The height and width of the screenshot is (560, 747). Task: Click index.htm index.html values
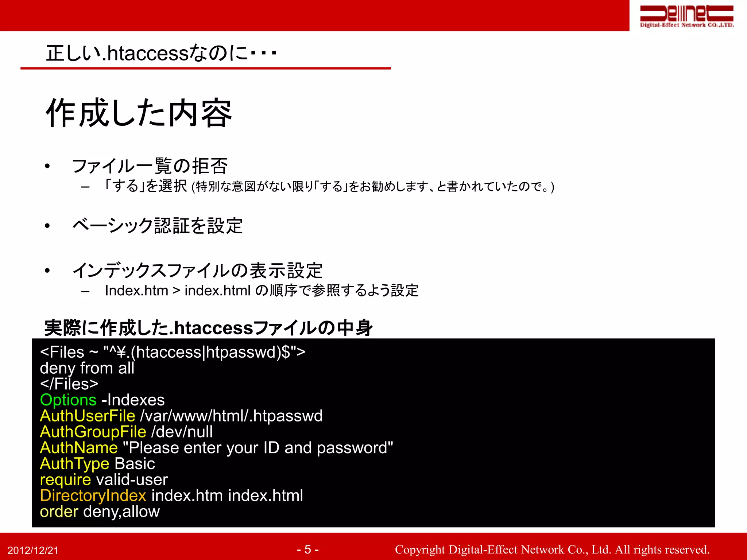pos(227,496)
